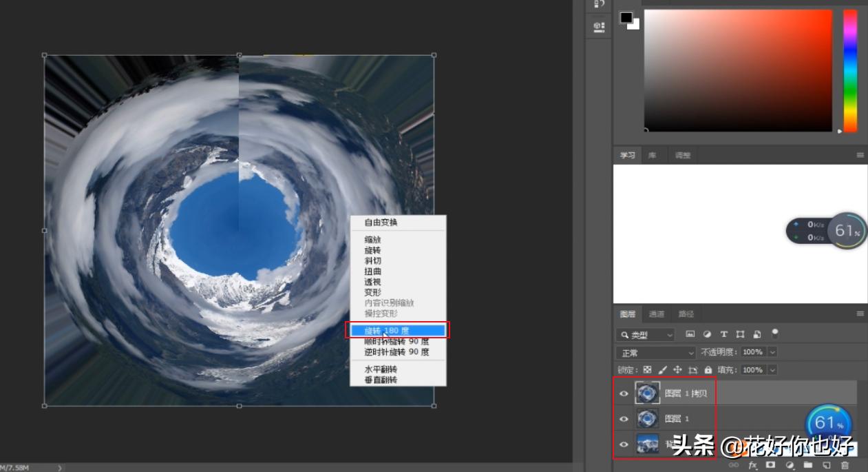
Task: Add a layer mask icon
Action: click(x=771, y=466)
